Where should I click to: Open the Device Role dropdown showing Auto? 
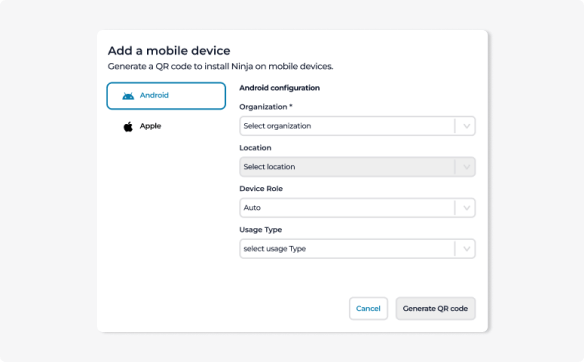[357, 208]
